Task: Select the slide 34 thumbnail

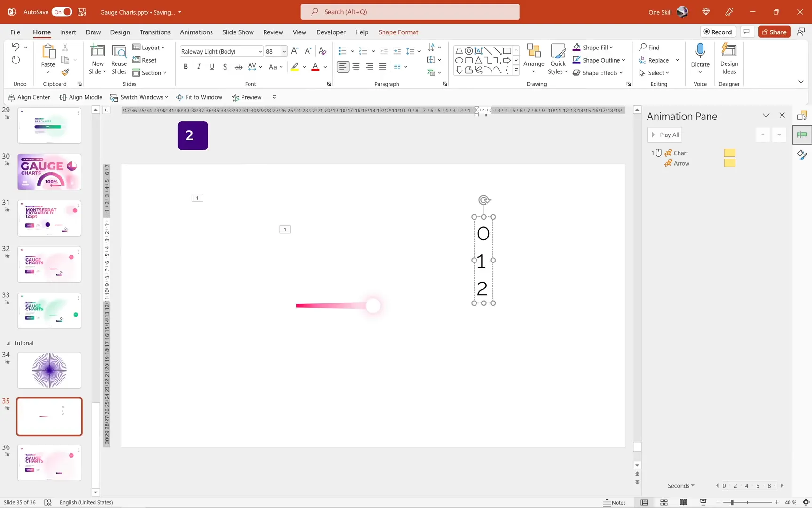Action: [49, 370]
